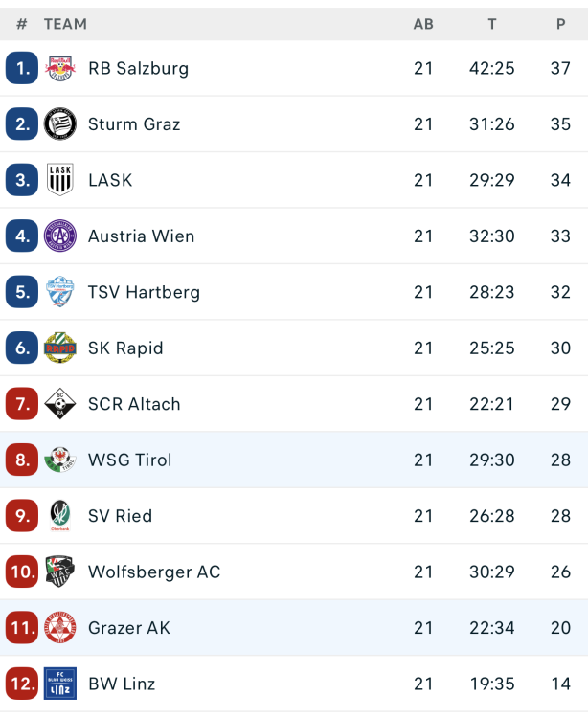Click the Austria Wien purple crest

coord(59,236)
